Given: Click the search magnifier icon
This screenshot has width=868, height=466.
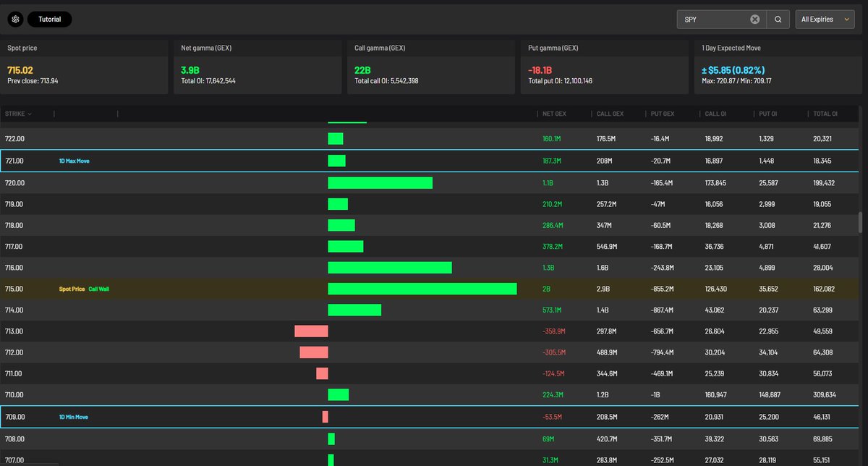Looking at the screenshot, I should tap(778, 20).
